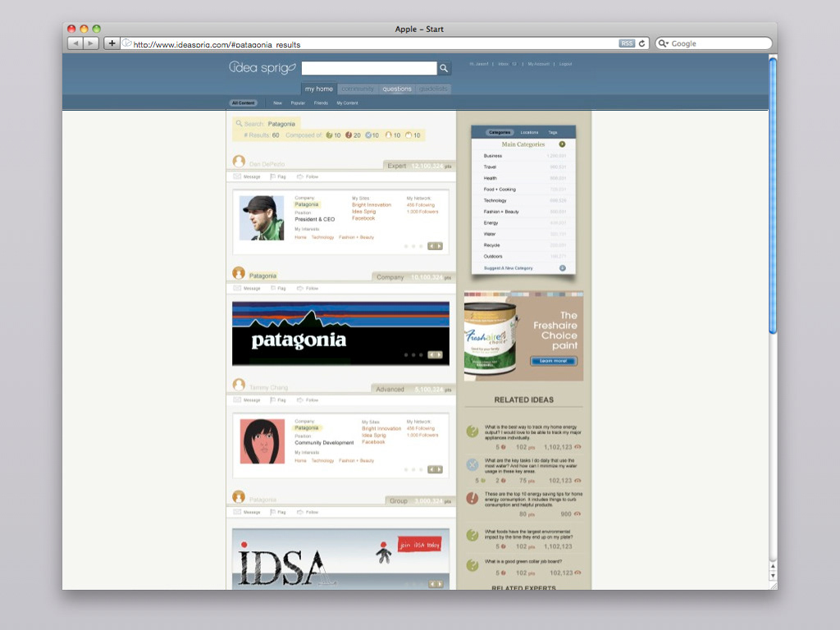Open the Google search engine dropdown
840x630 pixels.
[664, 43]
